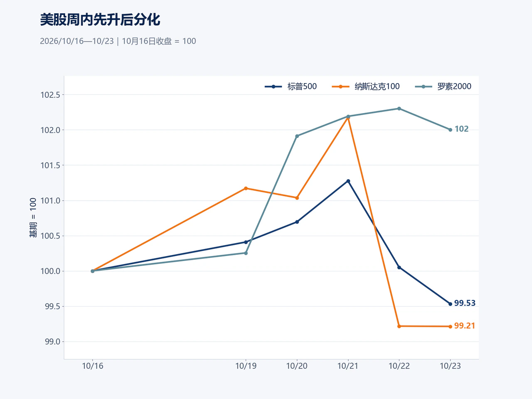This screenshot has width=532, height=399.
Task: Click the 10/23 x-axis tick label
Action: (450, 366)
